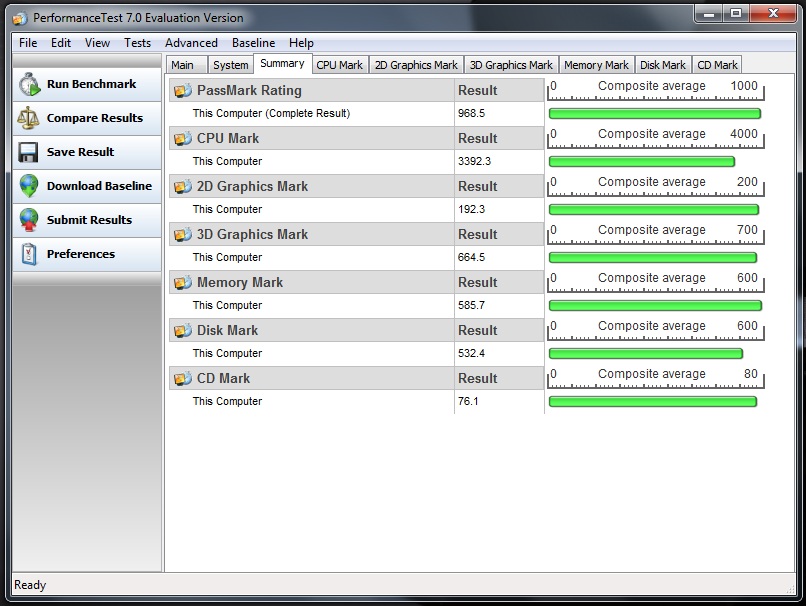806x606 pixels.
Task: Click the 3D Graphics result value 664.5
Action: click(x=471, y=257)
